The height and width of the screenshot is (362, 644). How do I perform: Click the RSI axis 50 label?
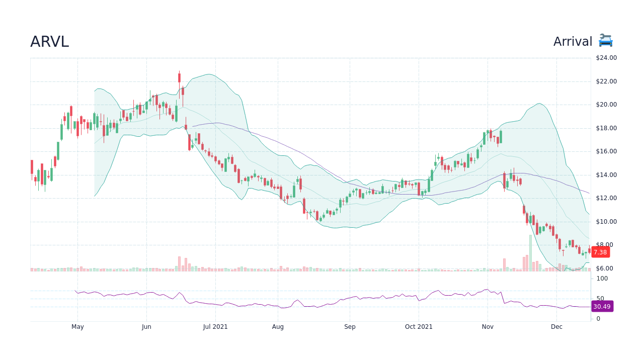[x=600, y=299]
